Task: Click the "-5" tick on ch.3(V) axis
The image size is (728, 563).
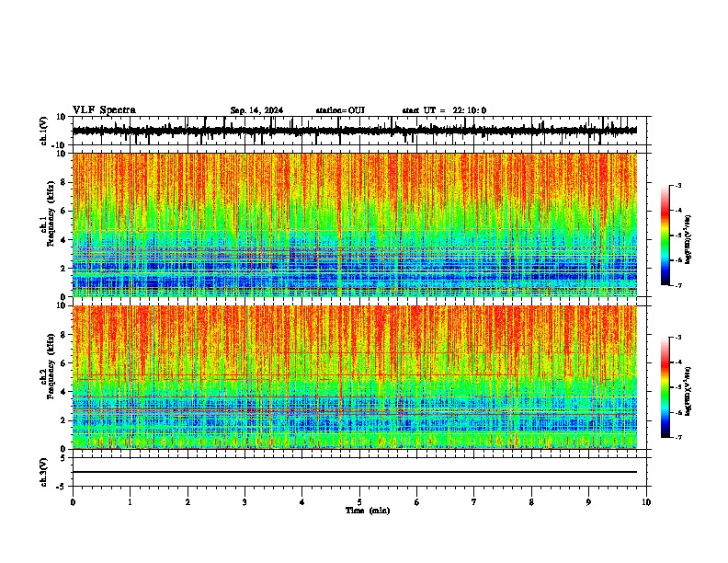Action: [62, 487]
